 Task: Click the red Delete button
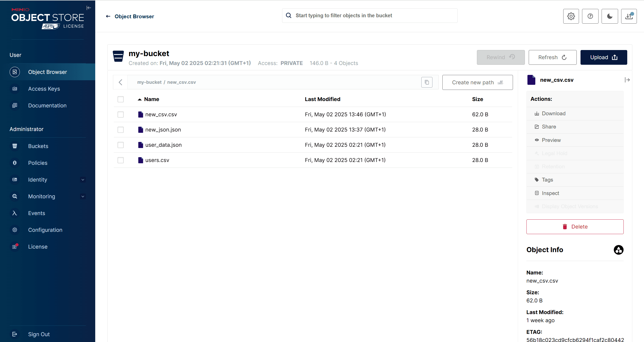coord(575,227)
